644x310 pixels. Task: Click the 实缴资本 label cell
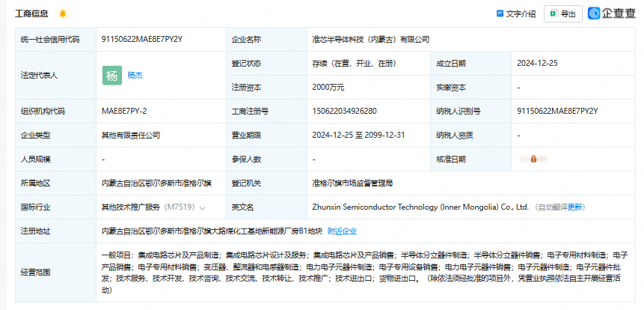[x=470, y=87]
